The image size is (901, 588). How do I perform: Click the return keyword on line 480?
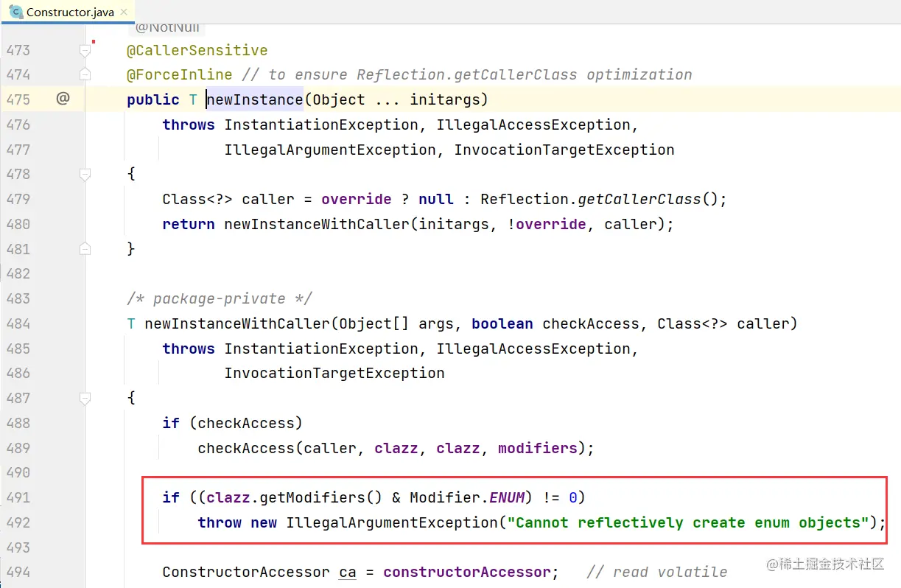coord(189,224)
